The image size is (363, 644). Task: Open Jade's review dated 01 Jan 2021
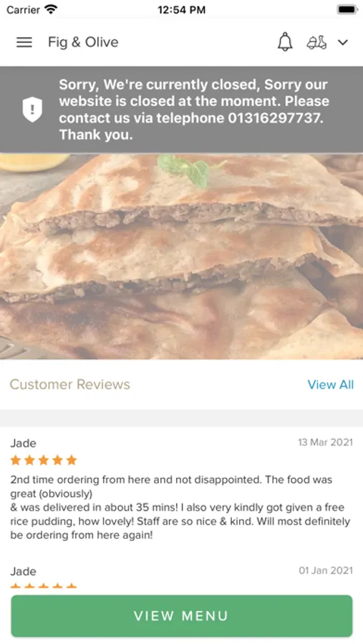pos(181,576)
